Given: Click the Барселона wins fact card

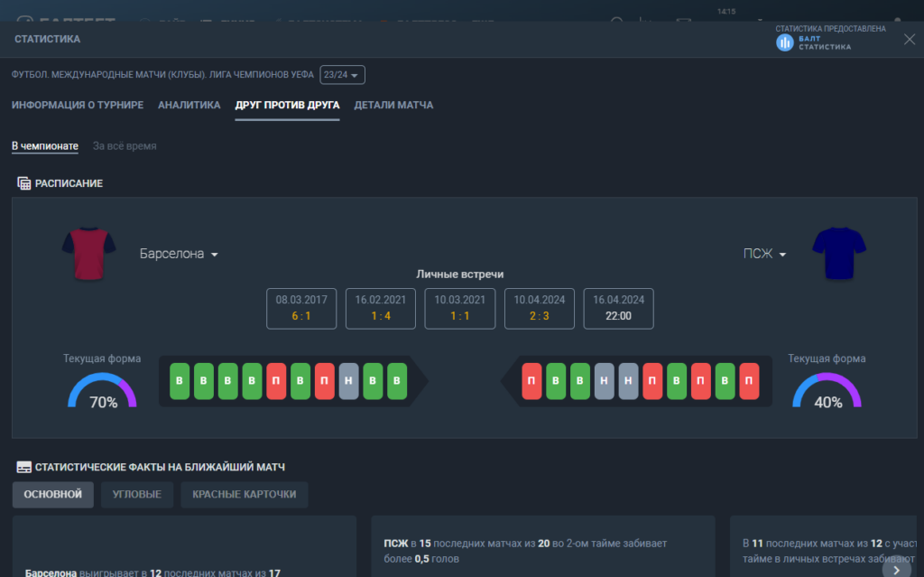Looking at the screenshot, I should point(184,546).
